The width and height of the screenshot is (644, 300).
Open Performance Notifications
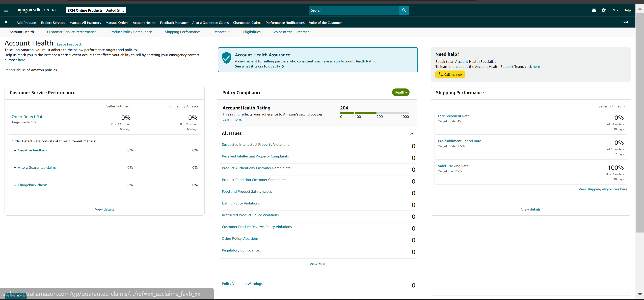[x=285, y=22]
